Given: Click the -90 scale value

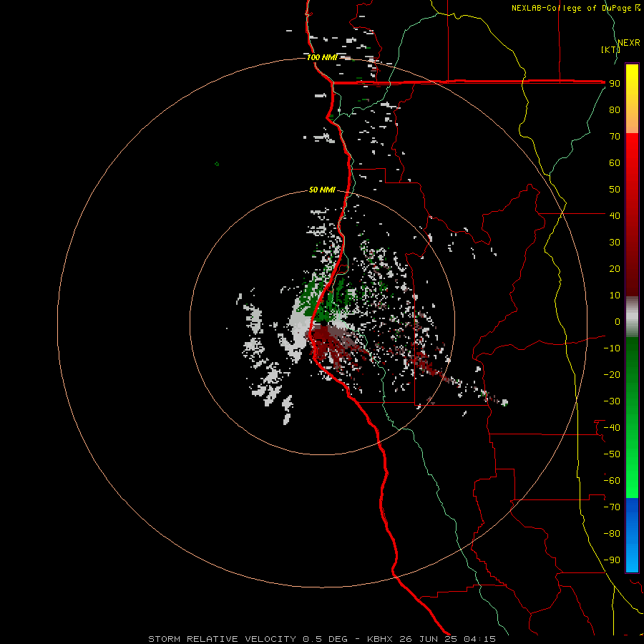Looking at the screenshot, I should 612,560.
